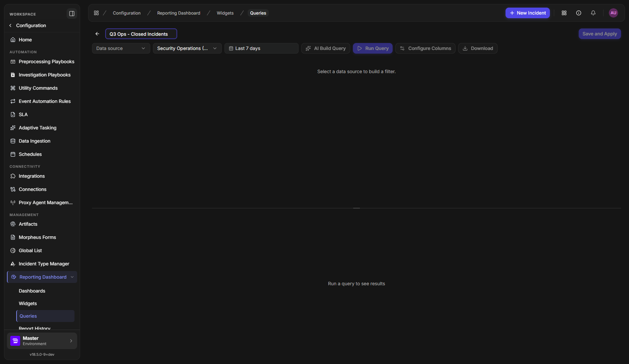Click the back arrow beside query name
This screenshot has height=364, width=629.
click(97, 34)
